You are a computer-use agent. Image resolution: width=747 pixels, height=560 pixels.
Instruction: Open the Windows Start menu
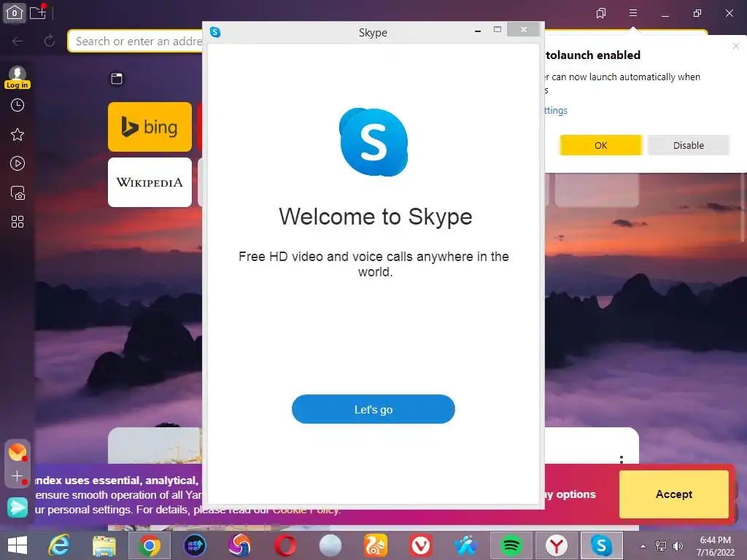coord(18,545)
